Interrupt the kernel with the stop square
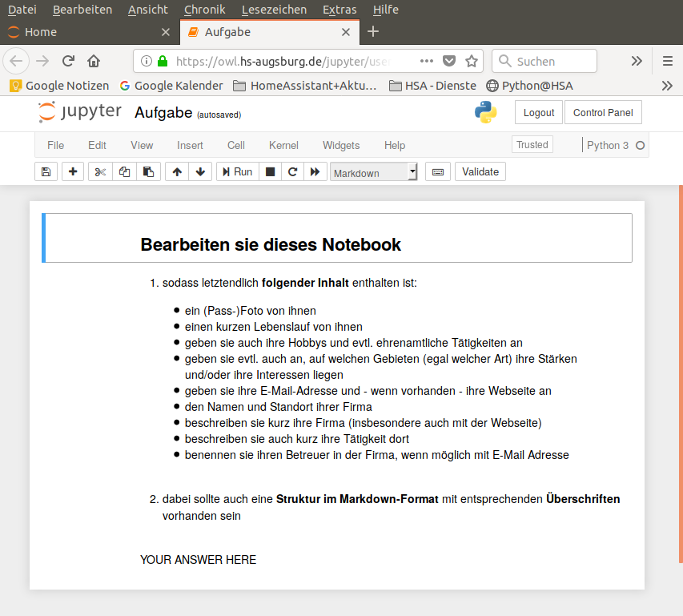 (270, 171)
